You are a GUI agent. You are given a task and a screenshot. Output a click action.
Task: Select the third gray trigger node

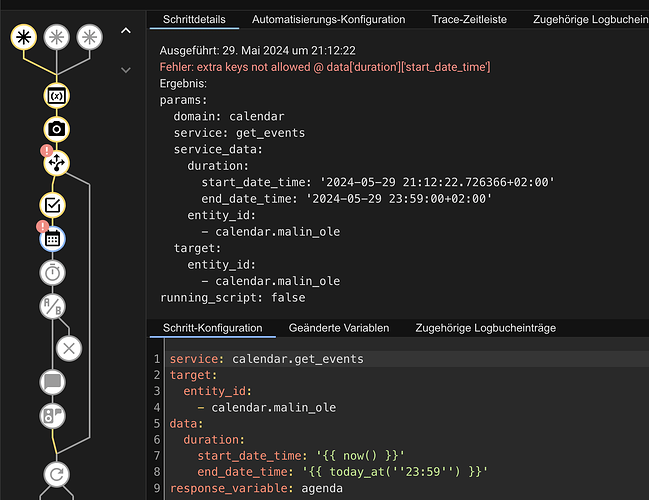coord(89,37)
